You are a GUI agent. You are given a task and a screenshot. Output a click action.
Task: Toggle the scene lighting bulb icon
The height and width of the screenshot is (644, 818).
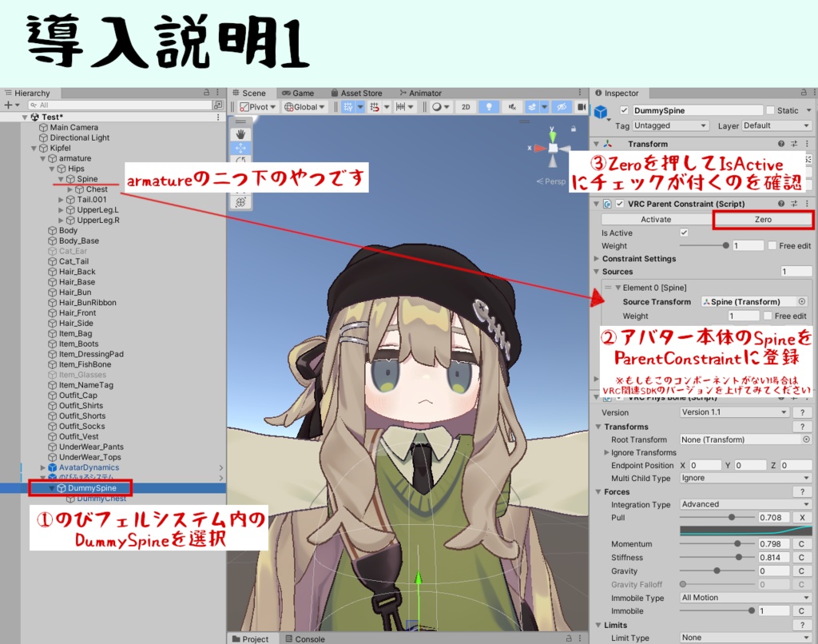490,107
